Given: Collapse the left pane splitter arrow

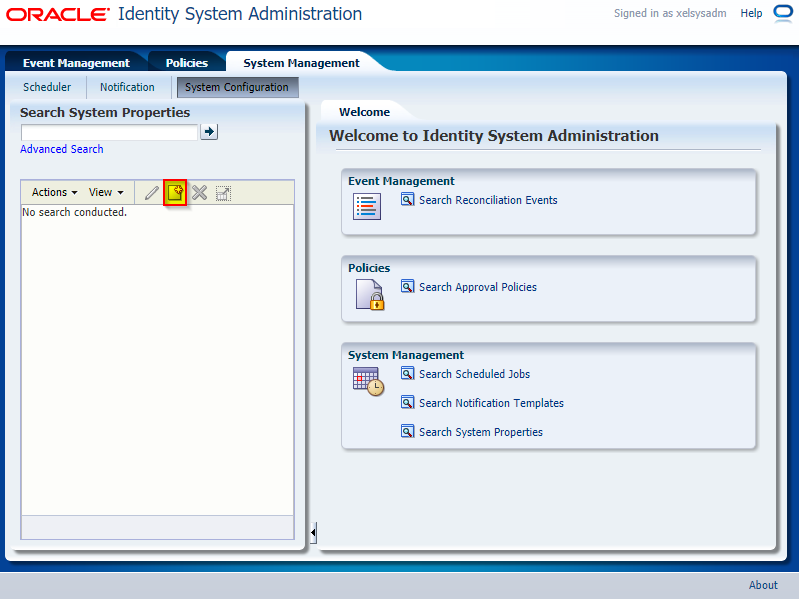Looking at the screenshot, I should 313,533.
